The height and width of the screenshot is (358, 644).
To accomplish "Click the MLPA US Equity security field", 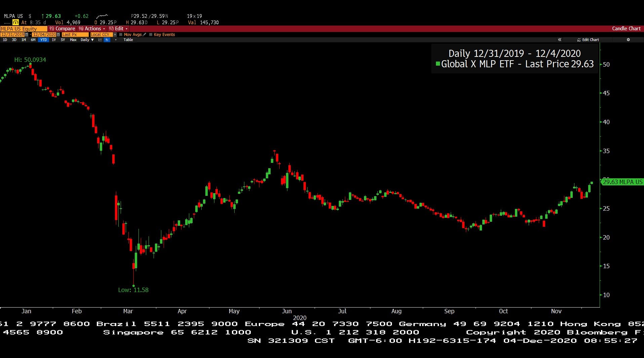I will pyautogui.click(x=24, y=29).
